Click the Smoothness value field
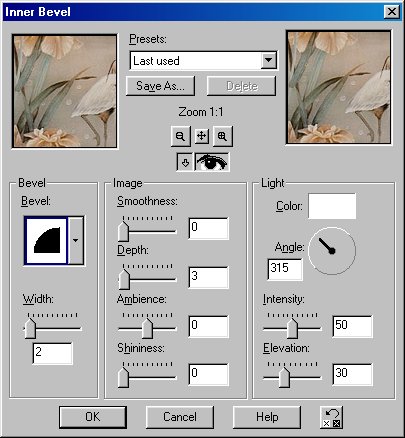The image size is (405, 438). point(209,228)
